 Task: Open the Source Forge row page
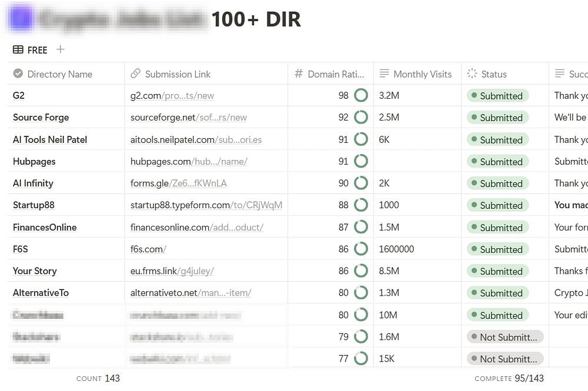pos(41,118)
